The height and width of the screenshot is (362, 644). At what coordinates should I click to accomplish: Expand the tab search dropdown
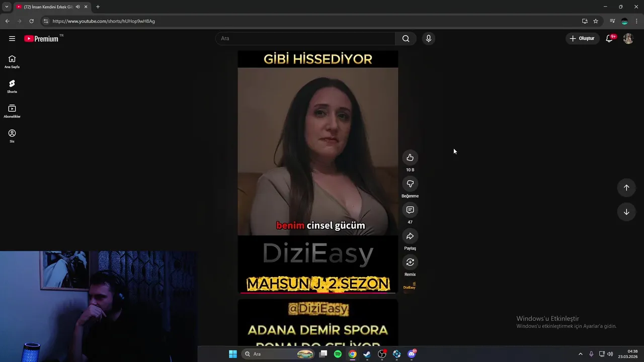coord(7,7)
